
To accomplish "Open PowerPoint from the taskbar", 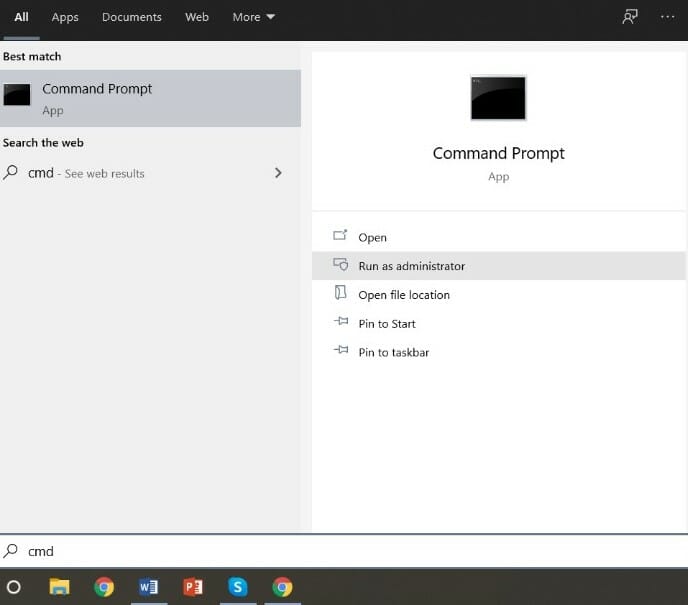I will 193,587.
